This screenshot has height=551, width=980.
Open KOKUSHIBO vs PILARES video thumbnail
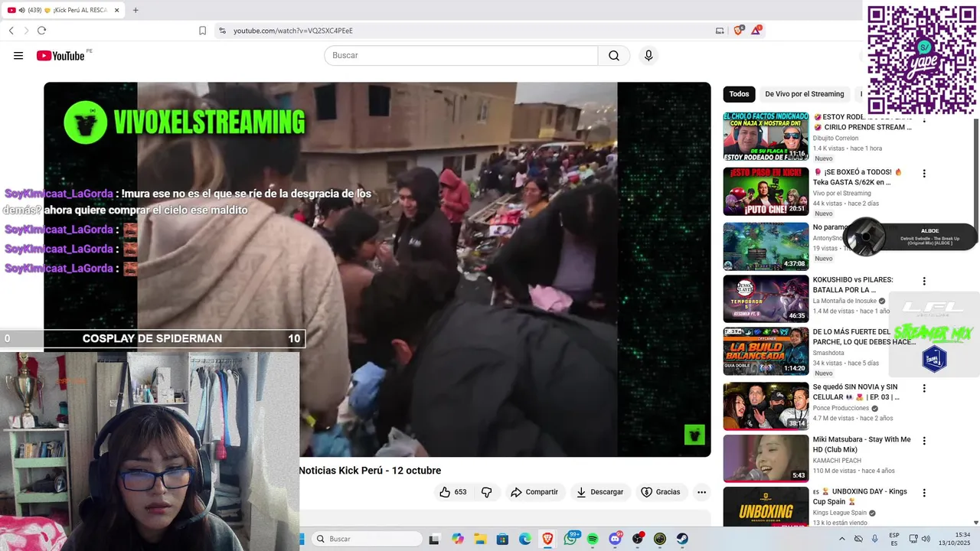(x=766, y=298)
